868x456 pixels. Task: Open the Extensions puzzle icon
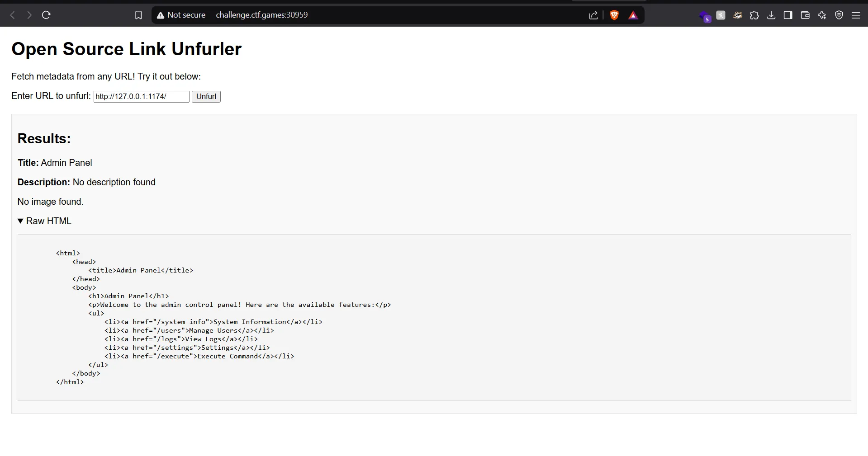(x=754, y=15)
